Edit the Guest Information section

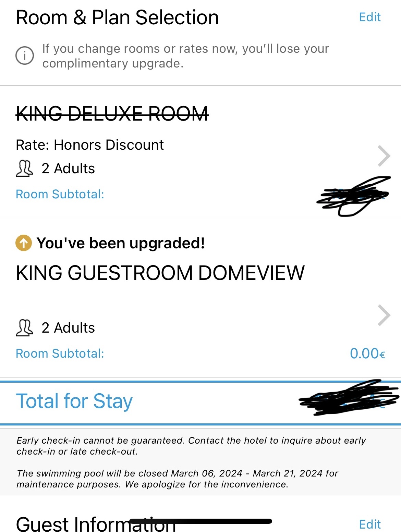pos(369,524)
